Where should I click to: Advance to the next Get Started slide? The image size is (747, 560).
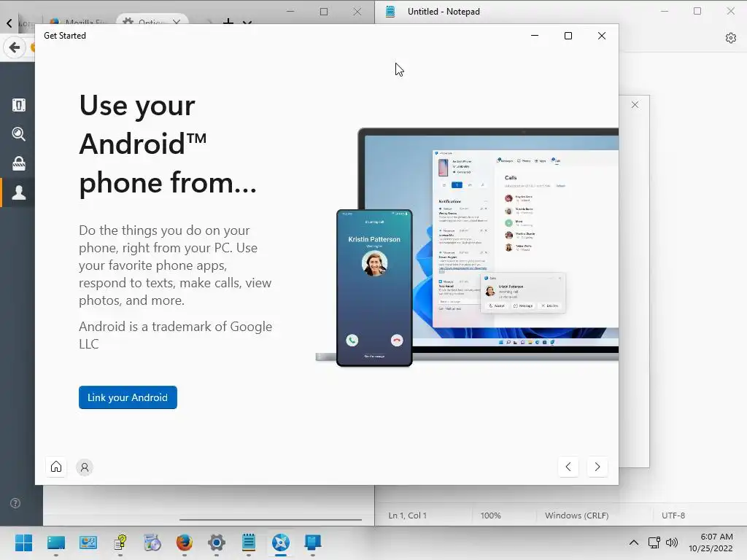597,467
